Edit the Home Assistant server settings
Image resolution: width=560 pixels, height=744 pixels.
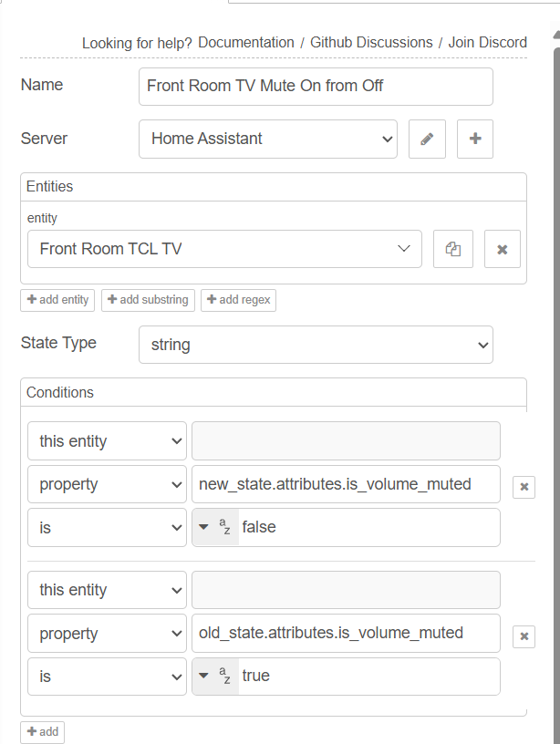(427, 139)
